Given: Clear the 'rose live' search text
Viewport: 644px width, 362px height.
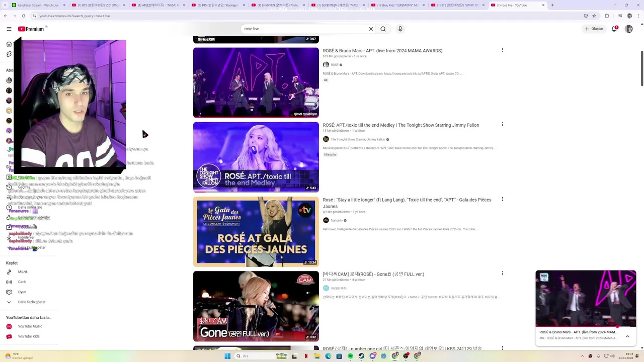Looking at the screenshot, I should 371,29.
